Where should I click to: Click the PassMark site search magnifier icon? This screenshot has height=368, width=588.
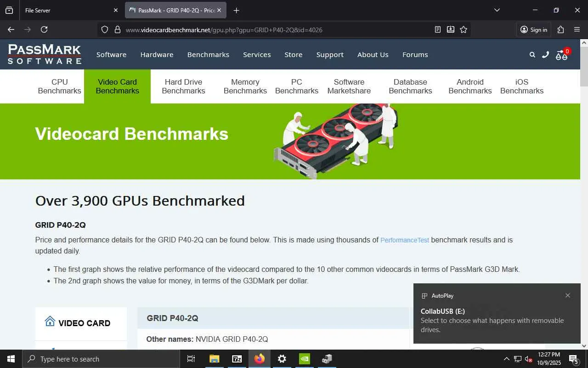point(532,54)
